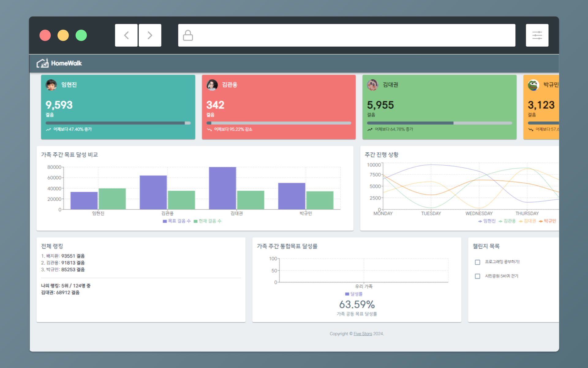Click 김대권's profile avatar
Image resolution: width=588 pixels, height=368 pixels.
(372, 85)
